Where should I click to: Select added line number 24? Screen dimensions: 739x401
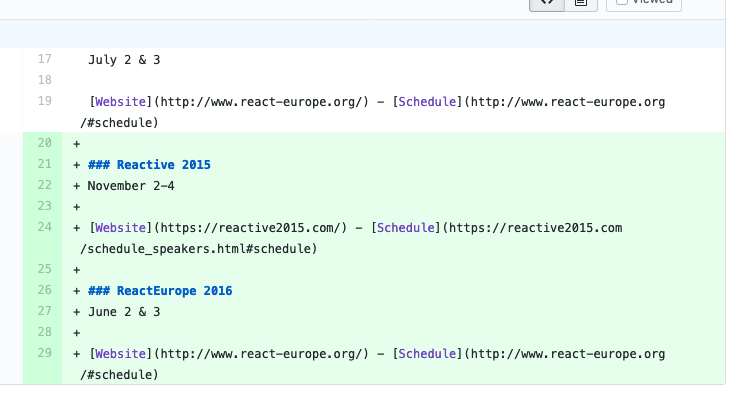(x=44, y=227)
